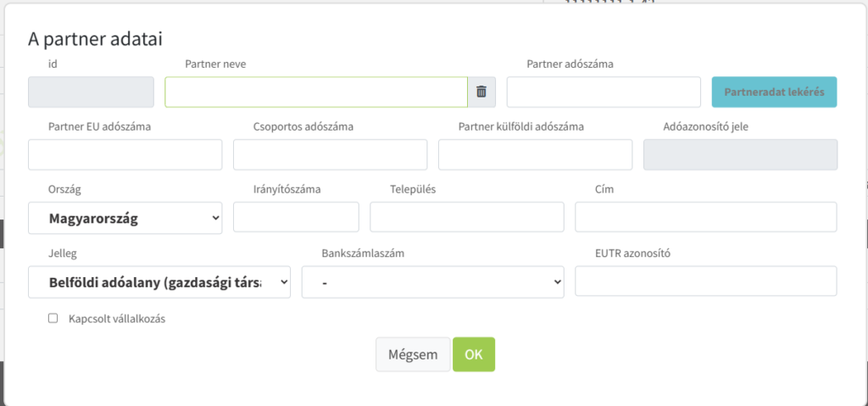Image resolution: width=868 pixels, height=406 pixels.
Task: Click into the Partner adószáma field
Action: pos(604,92)
